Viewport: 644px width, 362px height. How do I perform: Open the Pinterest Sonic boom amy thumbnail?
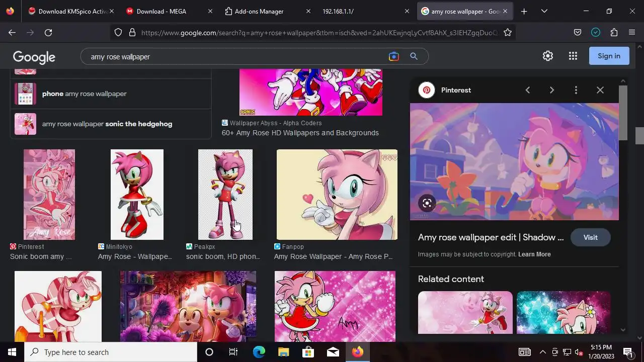49,195
